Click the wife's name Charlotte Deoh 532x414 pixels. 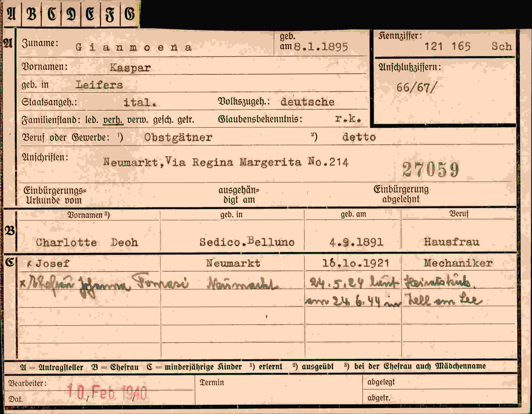pyautogui.click(x=87, y=242)
